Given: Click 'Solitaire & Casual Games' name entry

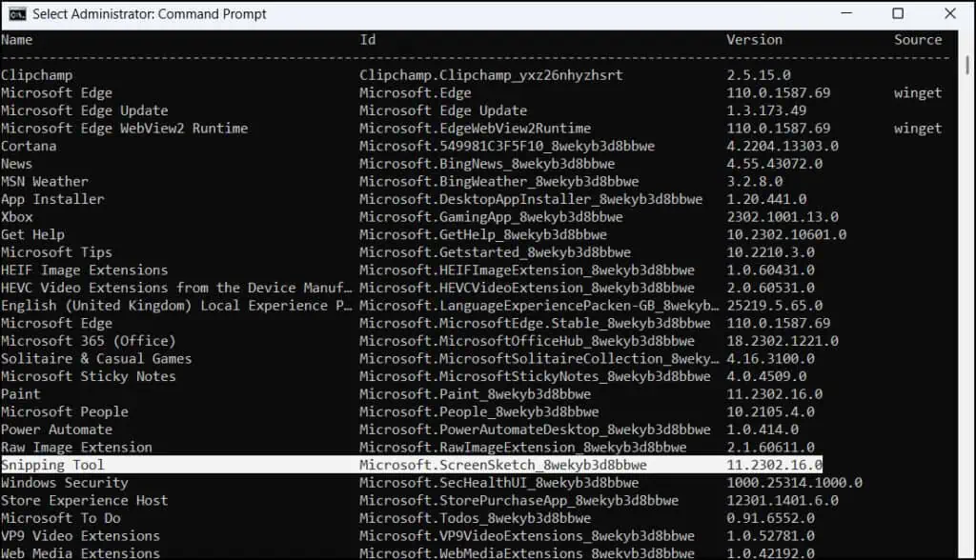Looking at the screenshot, I should click(96, 359).
